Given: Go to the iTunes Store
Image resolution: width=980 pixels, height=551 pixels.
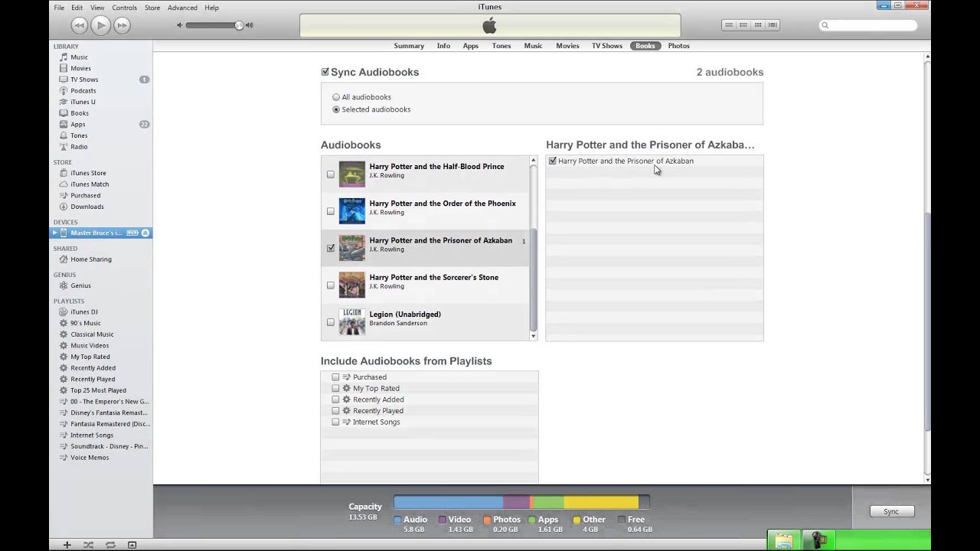Looking at the screenshot, I should pos(88,173).
